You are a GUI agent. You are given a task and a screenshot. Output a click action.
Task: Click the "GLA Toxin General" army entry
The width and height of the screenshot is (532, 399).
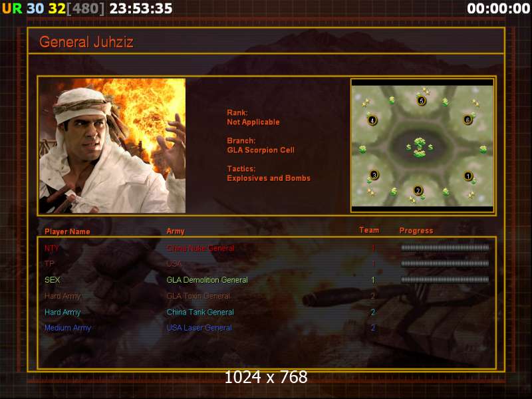[198, 296]
